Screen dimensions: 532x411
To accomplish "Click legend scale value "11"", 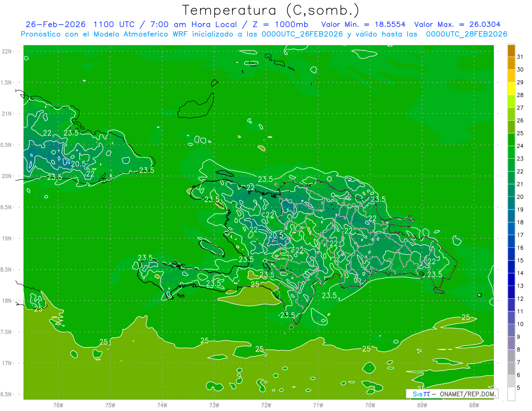I will click(520, 311).
